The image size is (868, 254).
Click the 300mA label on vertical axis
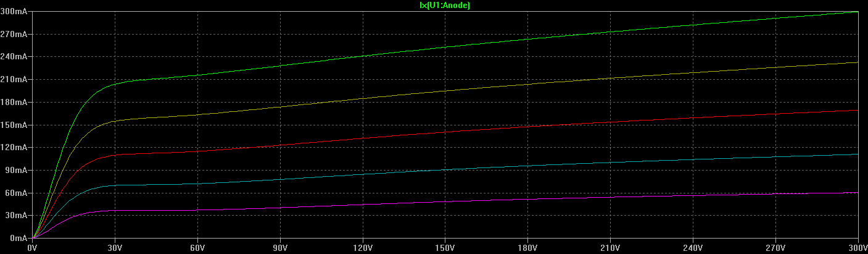pyautogui.click(x=14, y=11)
